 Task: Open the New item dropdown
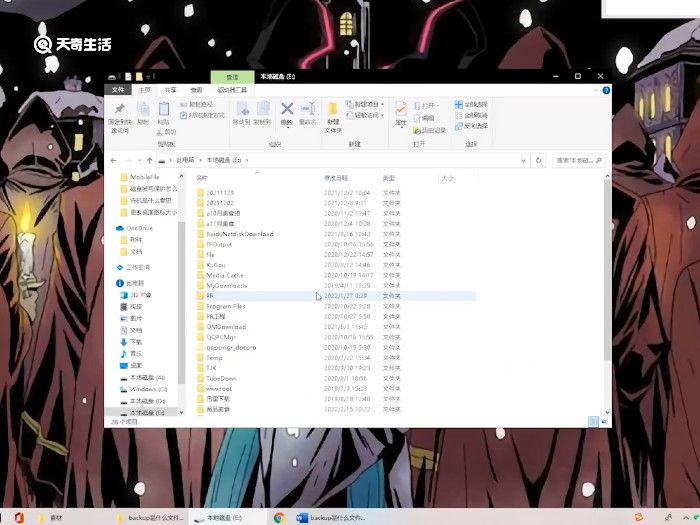(x=365, y=104)
